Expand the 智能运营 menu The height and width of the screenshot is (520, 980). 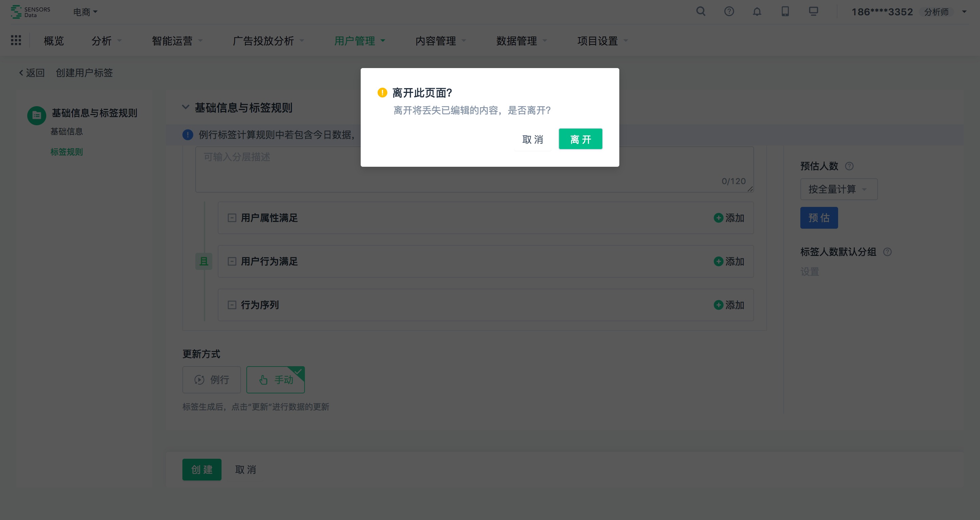(177, 41)
